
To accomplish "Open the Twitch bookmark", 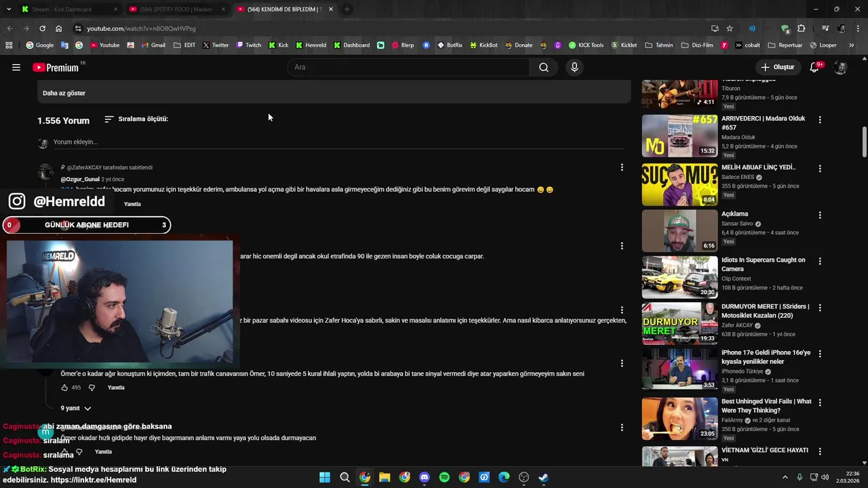I will point(248,45).
